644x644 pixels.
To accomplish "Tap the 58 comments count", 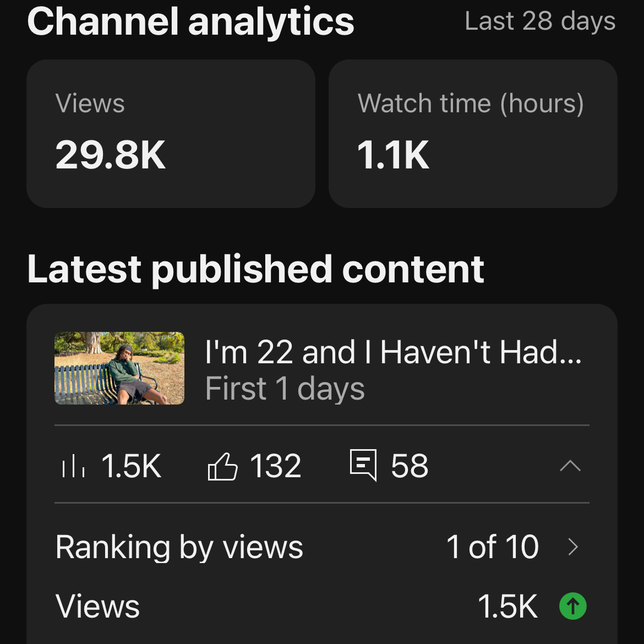I will click(x=410, y=466).
